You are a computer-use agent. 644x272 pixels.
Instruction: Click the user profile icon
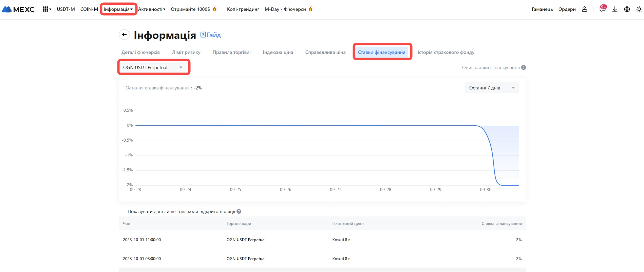tap(584, 9)
